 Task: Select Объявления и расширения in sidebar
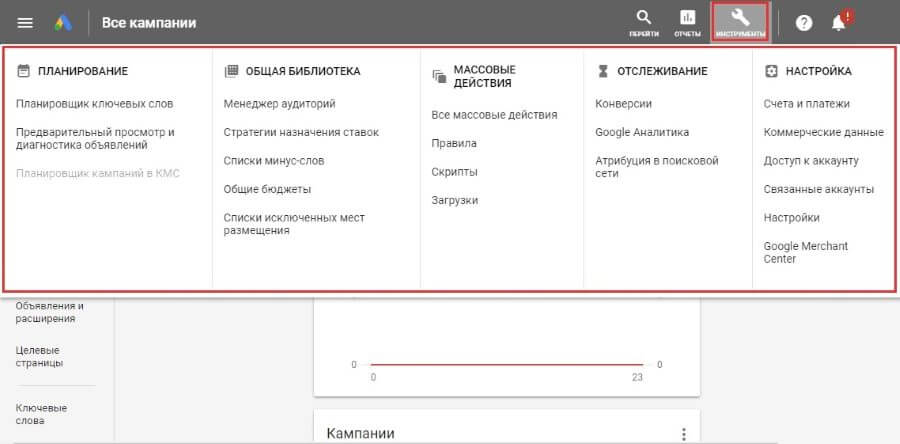point(49,312)
